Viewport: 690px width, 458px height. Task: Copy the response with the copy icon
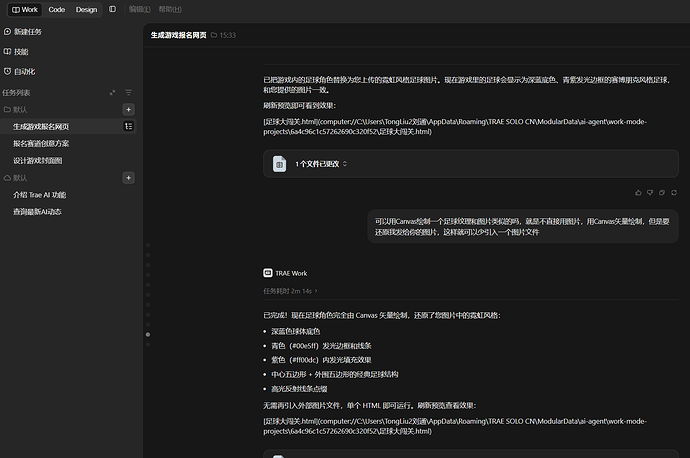click(x=662, y=193)
